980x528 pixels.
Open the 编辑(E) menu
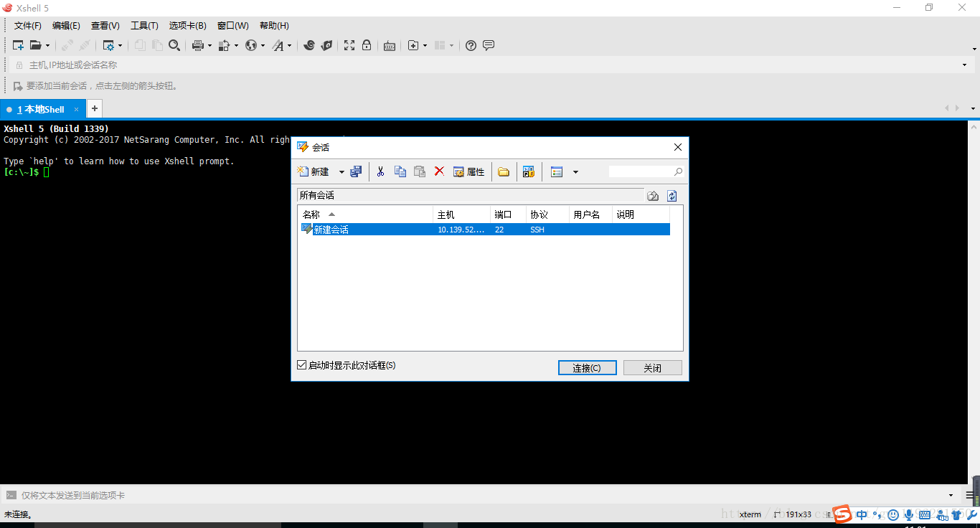point(66,26)
